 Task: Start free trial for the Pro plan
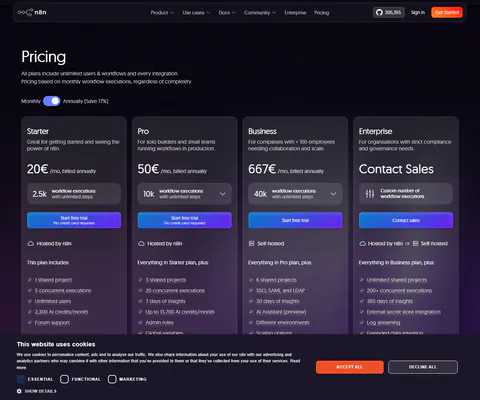coord(185,220)
